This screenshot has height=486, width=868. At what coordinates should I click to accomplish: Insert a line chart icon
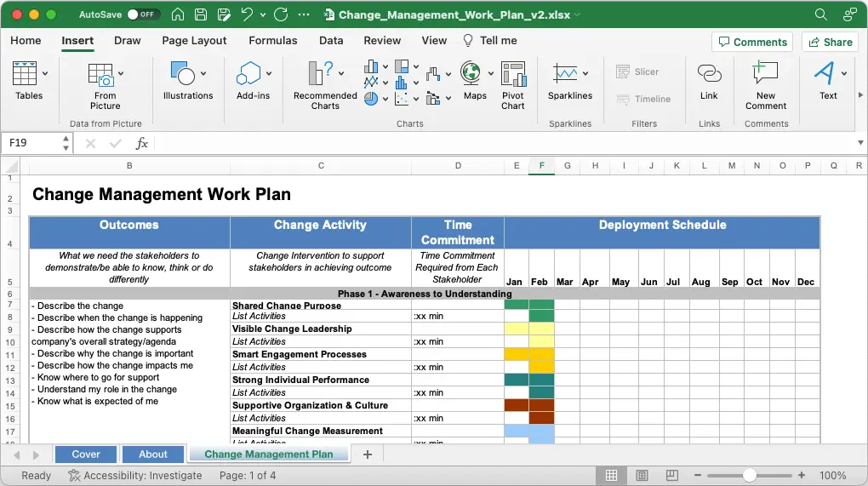tap(371, 83)
